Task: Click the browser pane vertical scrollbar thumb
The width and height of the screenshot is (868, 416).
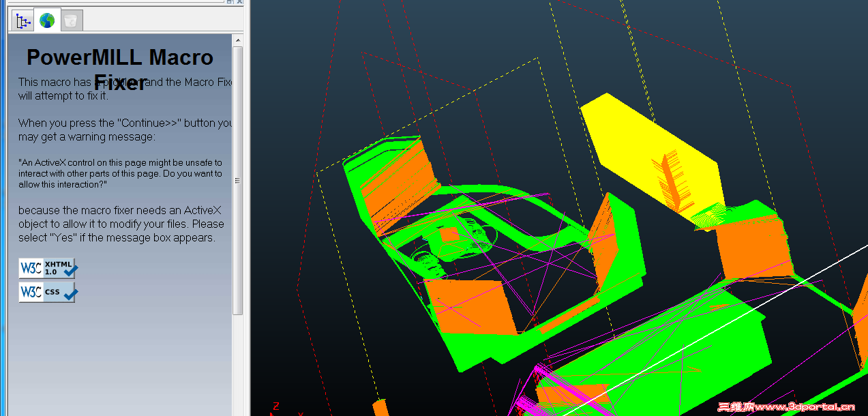Action: pyautogui.click(x=238, y=180)
